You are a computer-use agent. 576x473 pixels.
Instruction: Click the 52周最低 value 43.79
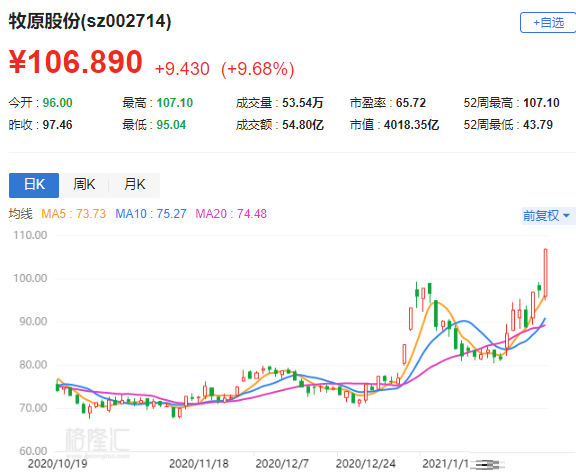[538, 125]
